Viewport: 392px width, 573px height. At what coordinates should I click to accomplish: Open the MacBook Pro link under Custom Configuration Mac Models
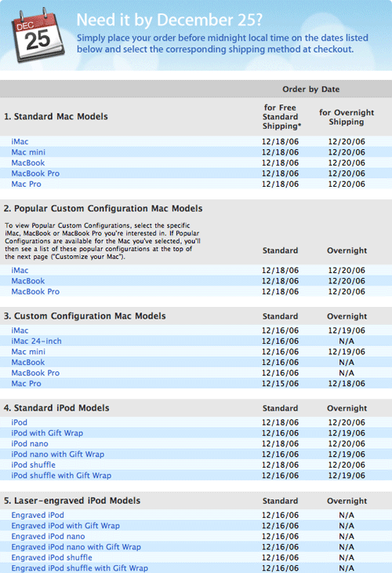35,373
